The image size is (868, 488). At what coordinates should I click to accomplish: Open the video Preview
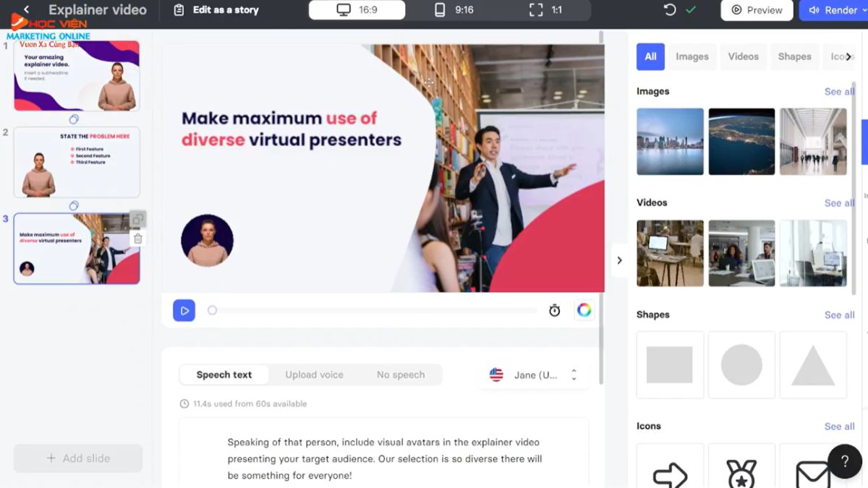(x=757, y=10)
